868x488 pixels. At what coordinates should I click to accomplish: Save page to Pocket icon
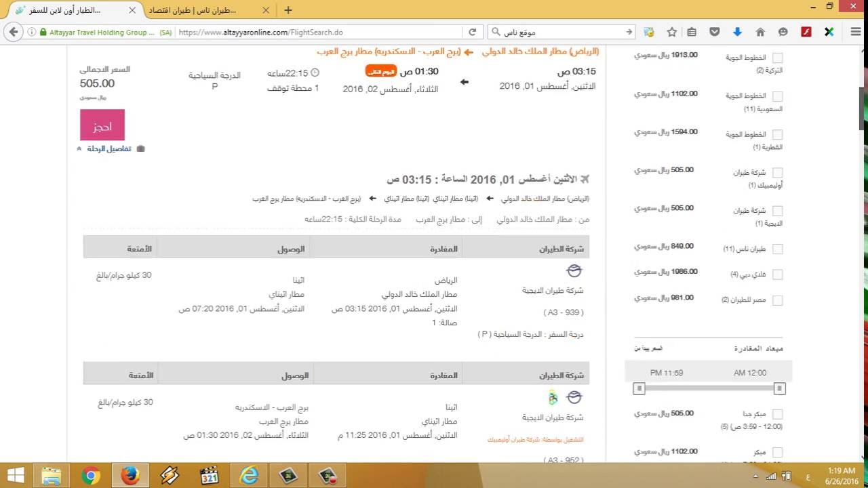pyautogui.click(x=715, y=32)
